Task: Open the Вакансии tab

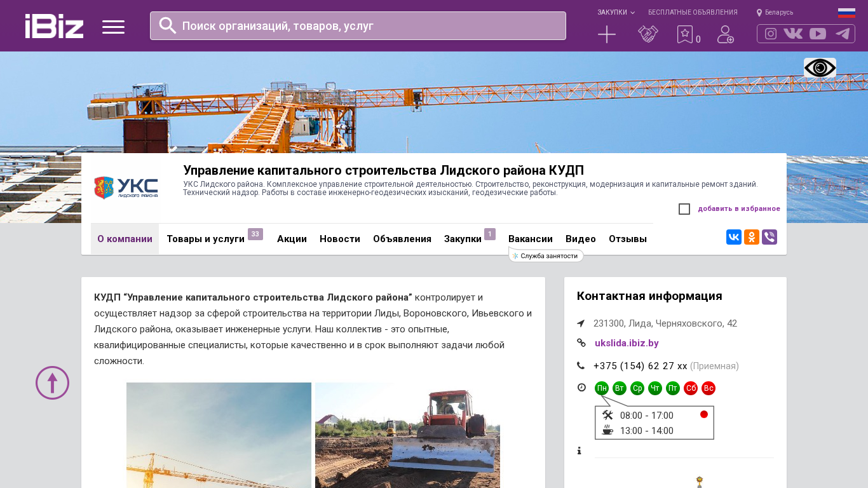Action: pos(531,239)
